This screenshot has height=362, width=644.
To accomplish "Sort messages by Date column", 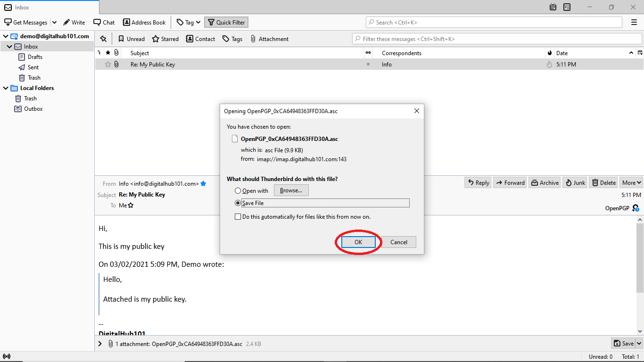I will point(594,53).
